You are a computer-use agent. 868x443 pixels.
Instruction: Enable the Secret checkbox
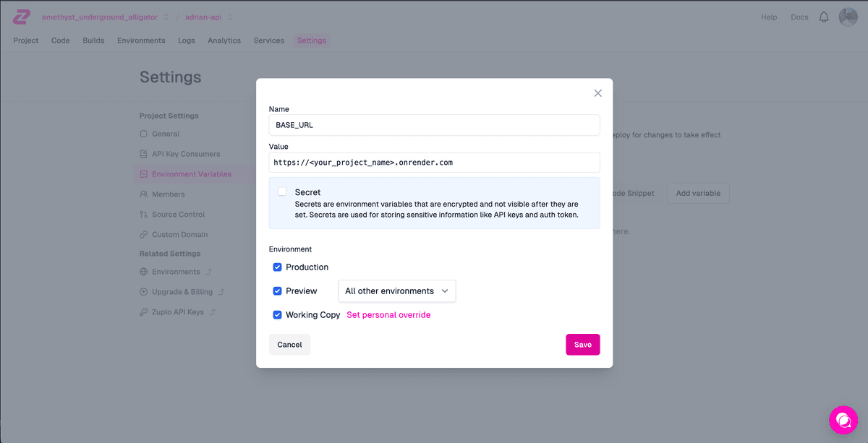pyautogui.click(x=282, y=192)
